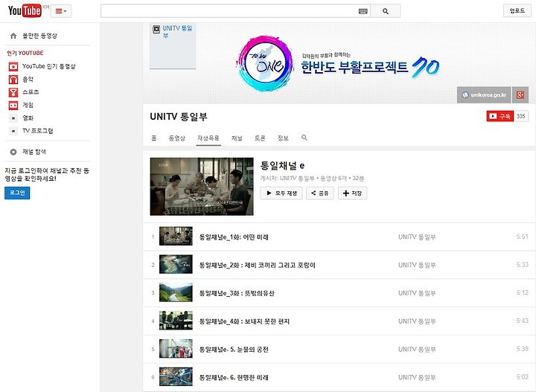This screenshot has height=392, width=536.
Task: Open the gaming (게임) controller icon
Action: pyautogui.click(x=13, y=105)
